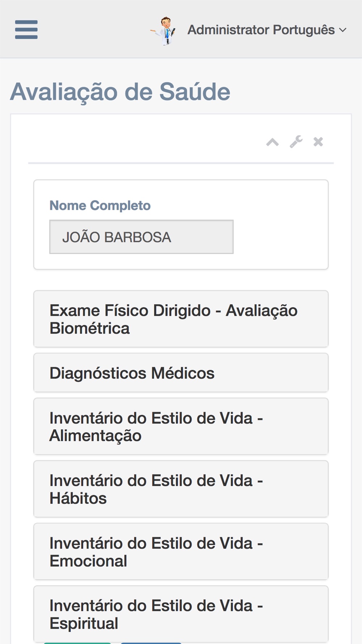This screenshot has height=644, width=362.
Task: Open panel settings via the wrench icon
Action: (296, 142)
